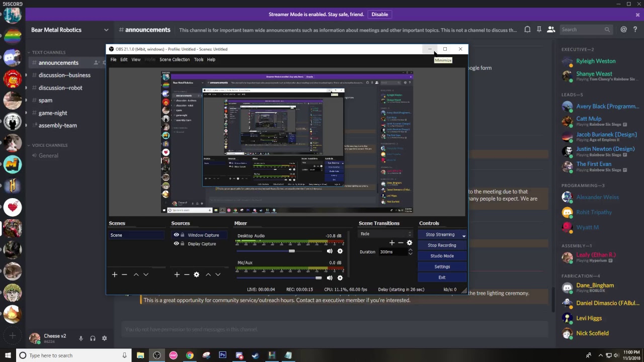Click the Discord Search field
The height and width of the screenshot is (362, 644).
click(x=586, y=30)
